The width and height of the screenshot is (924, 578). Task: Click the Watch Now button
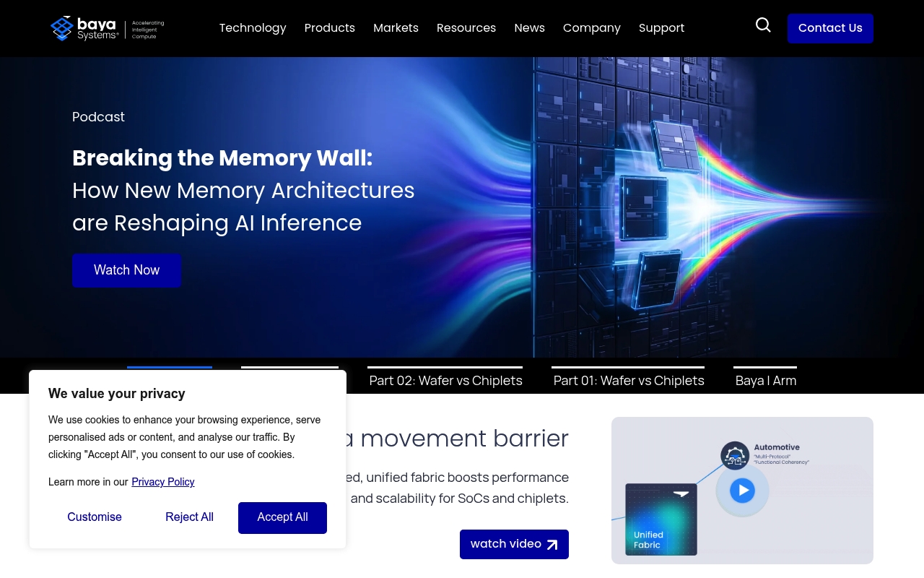pyautogui.click(x=126, y=270)
